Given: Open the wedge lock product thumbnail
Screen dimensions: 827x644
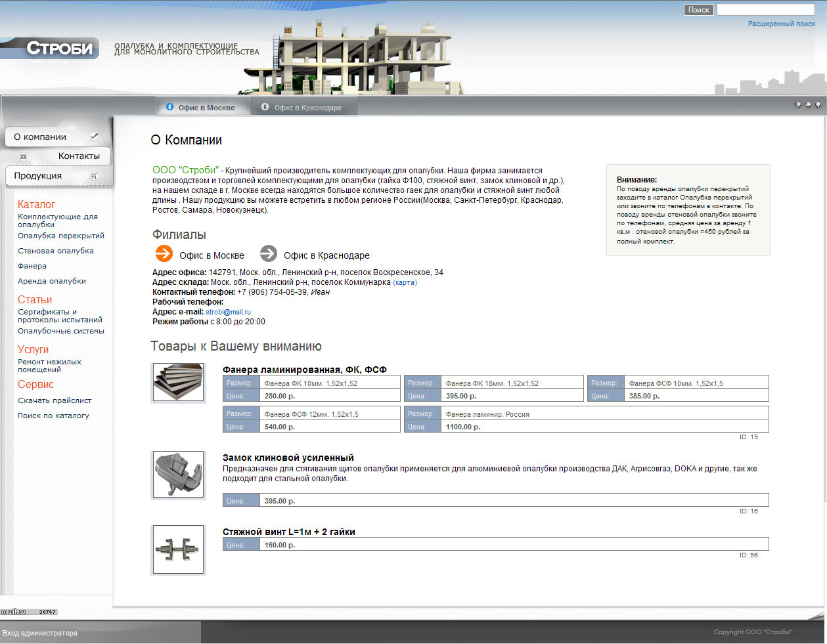Looking at the screenshot, I should click(x=178, y=474).
